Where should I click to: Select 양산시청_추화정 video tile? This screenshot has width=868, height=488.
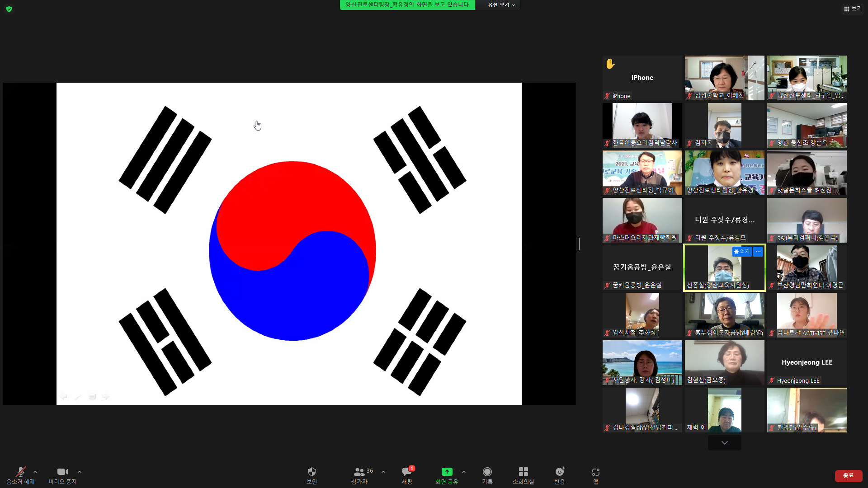pos(642,315)
